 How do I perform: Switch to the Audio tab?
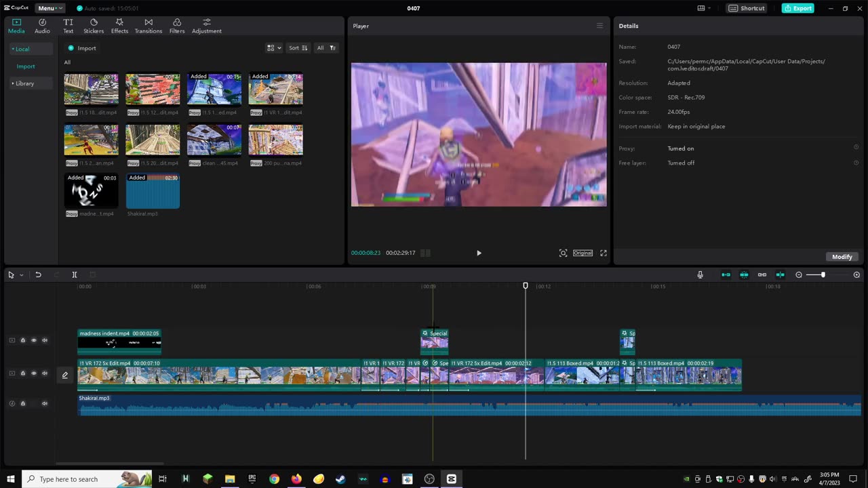(42, 26)
